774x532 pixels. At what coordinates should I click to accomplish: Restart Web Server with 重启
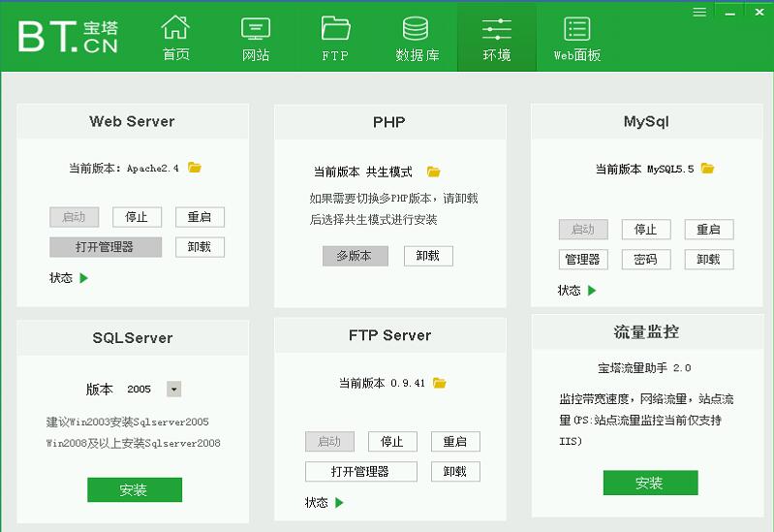point(200,217)
